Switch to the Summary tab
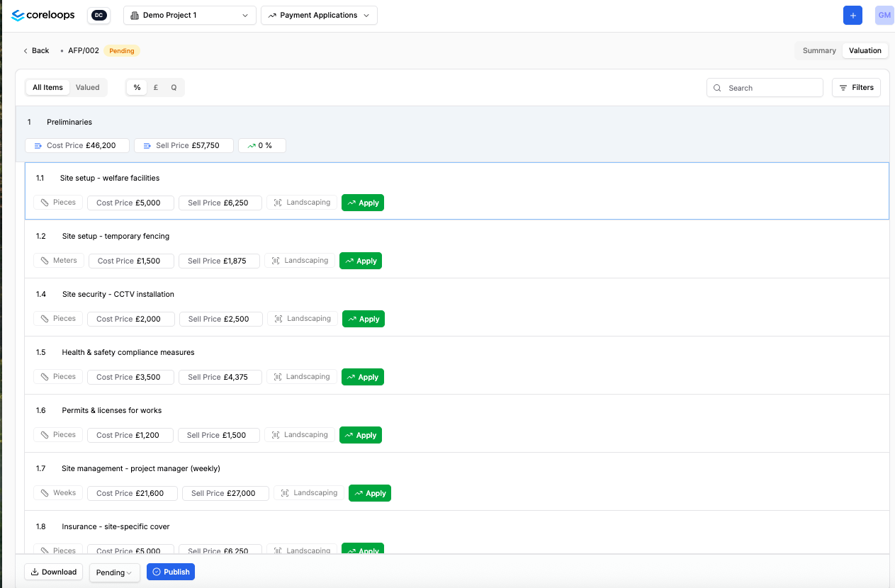This screenshot has height=588, width=895. [x=819, y=50]
